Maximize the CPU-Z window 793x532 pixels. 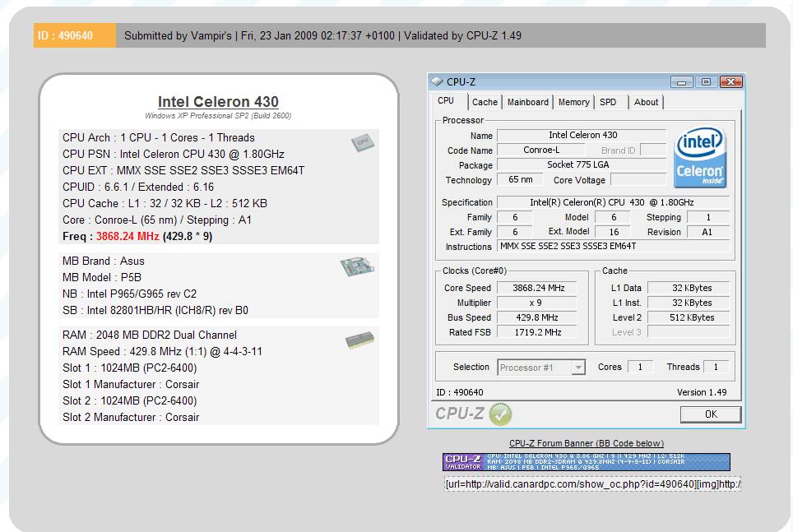tap(706, 82)
